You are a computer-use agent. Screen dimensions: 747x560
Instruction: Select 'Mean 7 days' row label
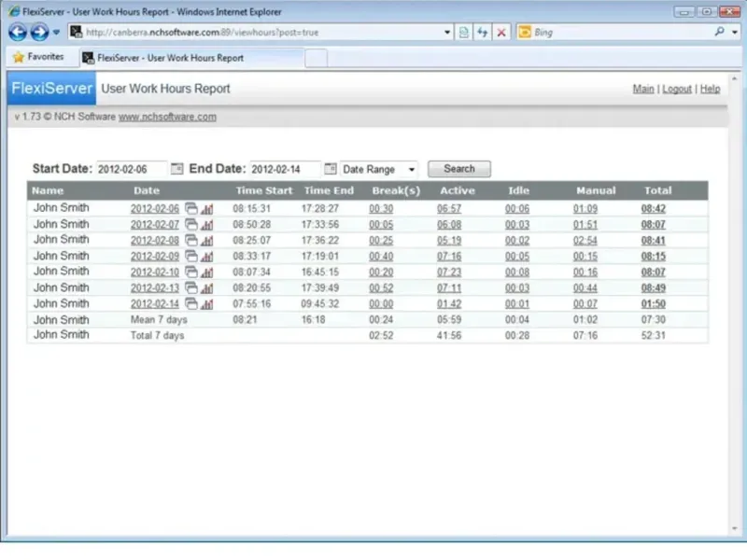(x=159, y=319)
